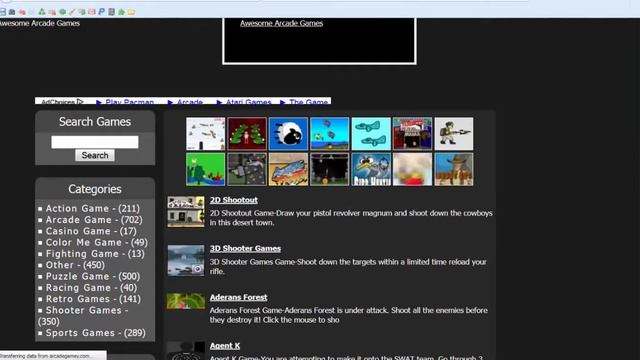Viewport: 640px width, 360px height.
Task: Click the 2D Shootout preview image
Action: point(186,211)
